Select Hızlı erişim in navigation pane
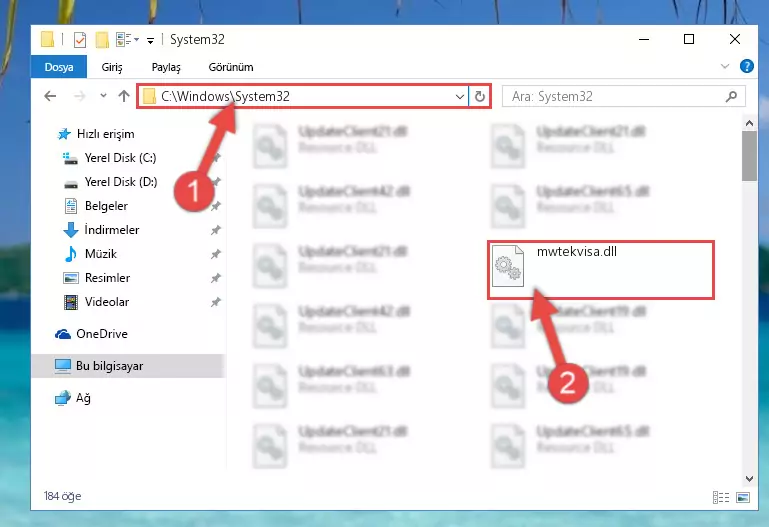The height and width of the screenshot is (527, 769). pos(106,134)
